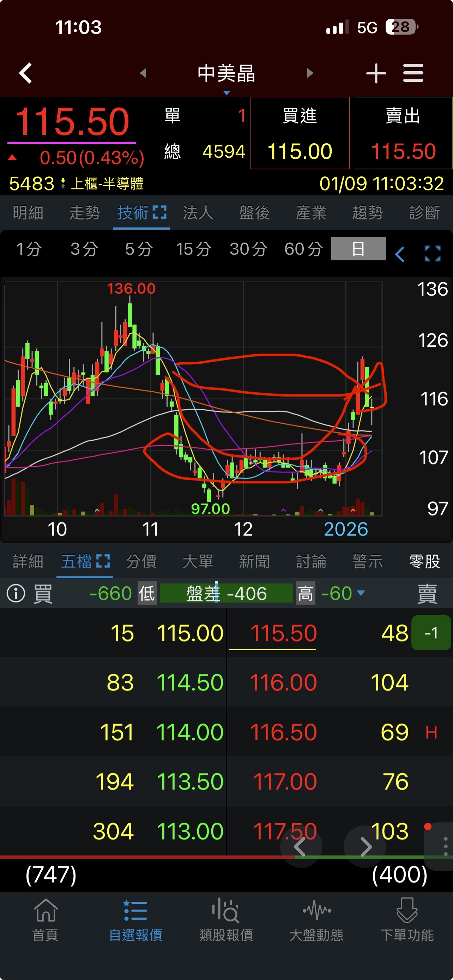Show info via the circled i icon
Image resolution: width=453 pixels, height=980 pixels.
pos(16,593)
